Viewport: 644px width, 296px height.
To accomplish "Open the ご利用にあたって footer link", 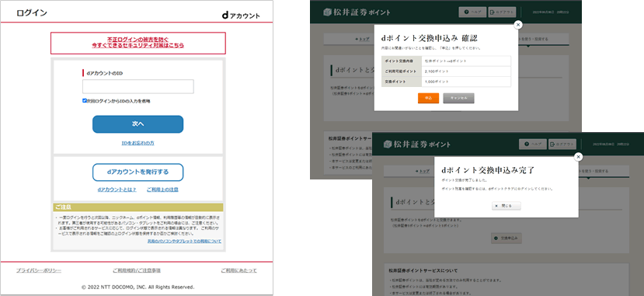I will [x=238, y=270].
